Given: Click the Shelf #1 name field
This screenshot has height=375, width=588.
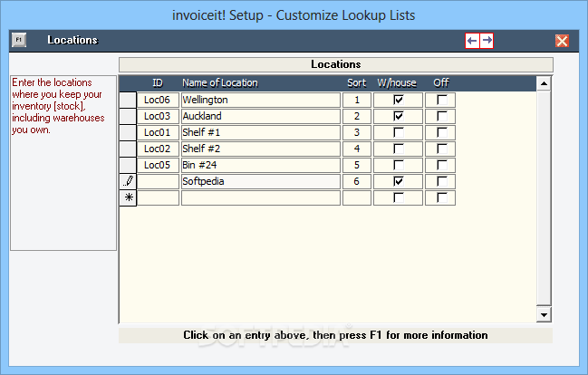Looking at the screenshot, I should [261, 133].
